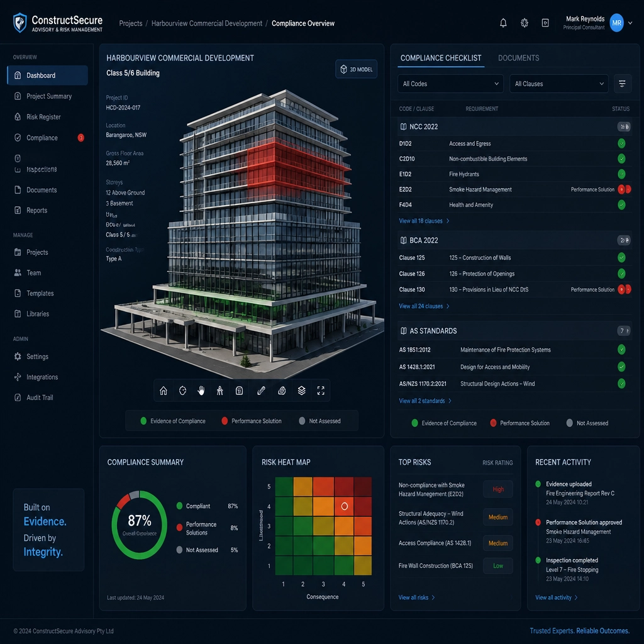Click the C2D10 green status check
Screen dimensions: 644x644
coord(621,158)
